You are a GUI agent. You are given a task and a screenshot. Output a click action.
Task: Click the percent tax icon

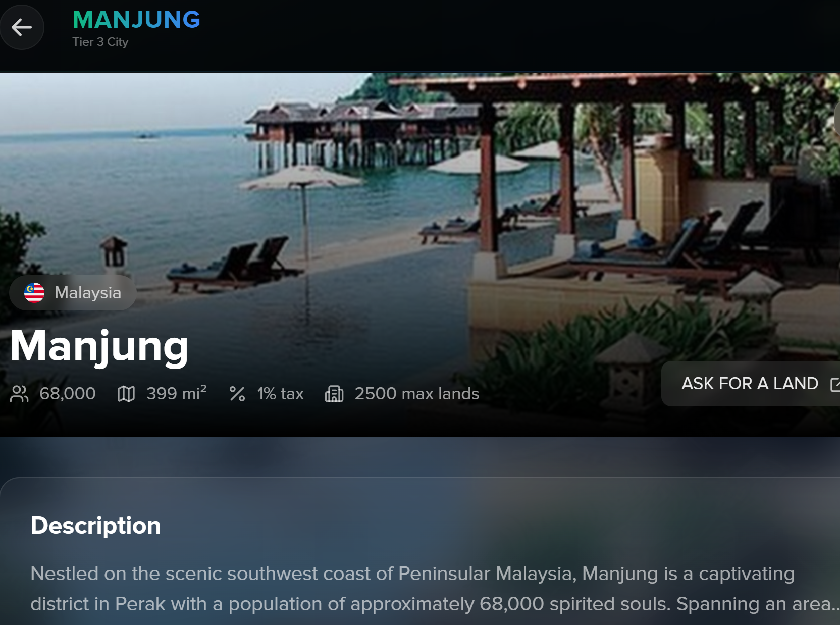pos(237,394)
